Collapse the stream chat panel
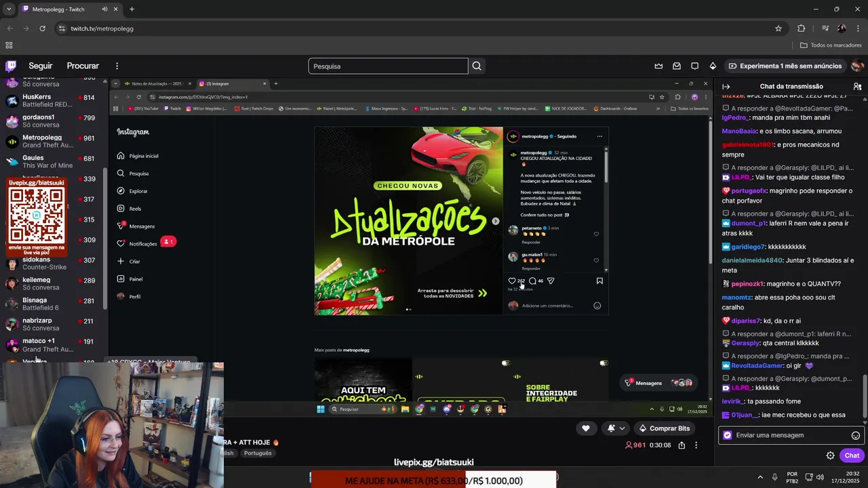Image resolution: width=868 pixels, height=488 pixels. click(x=726, y=86)
